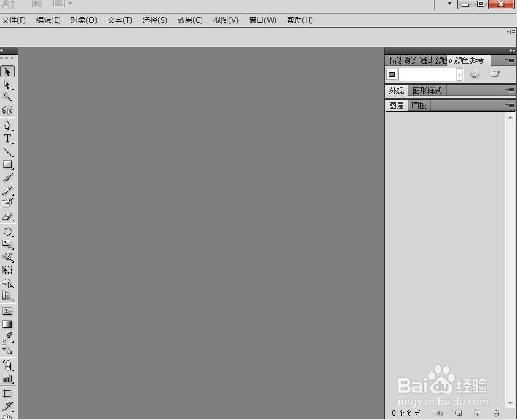Select the Blob Brush tool
This screenshot has height=420, width=517.
click(x=7, y=203)
